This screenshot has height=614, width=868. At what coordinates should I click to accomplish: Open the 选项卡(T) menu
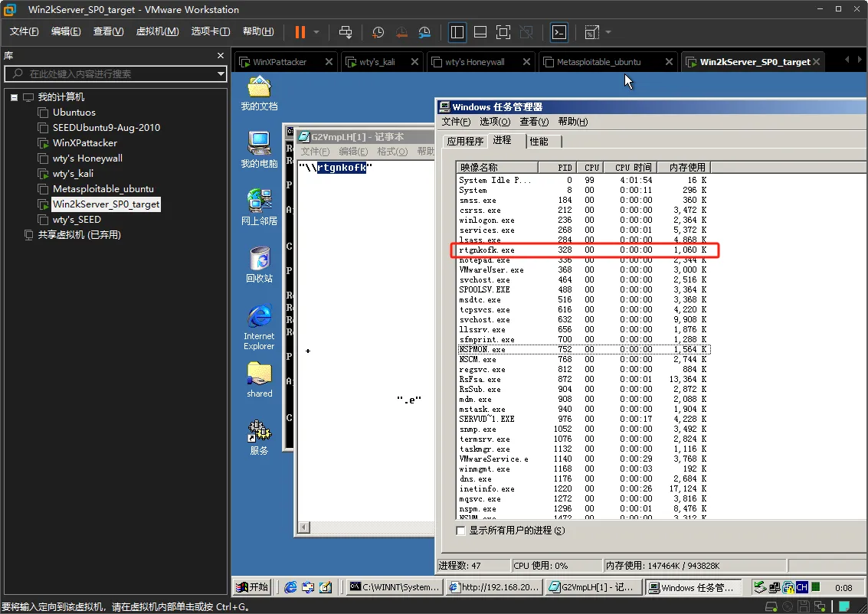pos(211,31)
